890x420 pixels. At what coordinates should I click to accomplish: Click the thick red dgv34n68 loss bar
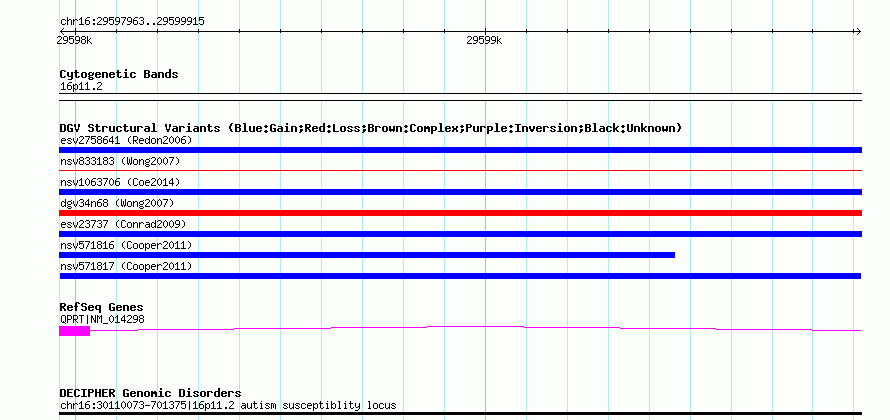point(460,213)
